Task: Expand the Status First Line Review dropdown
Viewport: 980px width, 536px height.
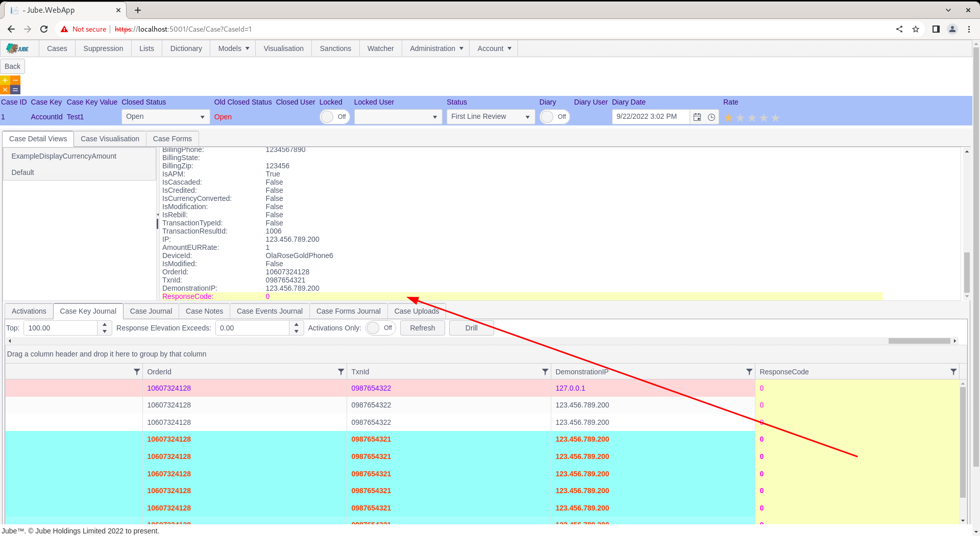Action: pyautogui.click(x=528, y=117)
